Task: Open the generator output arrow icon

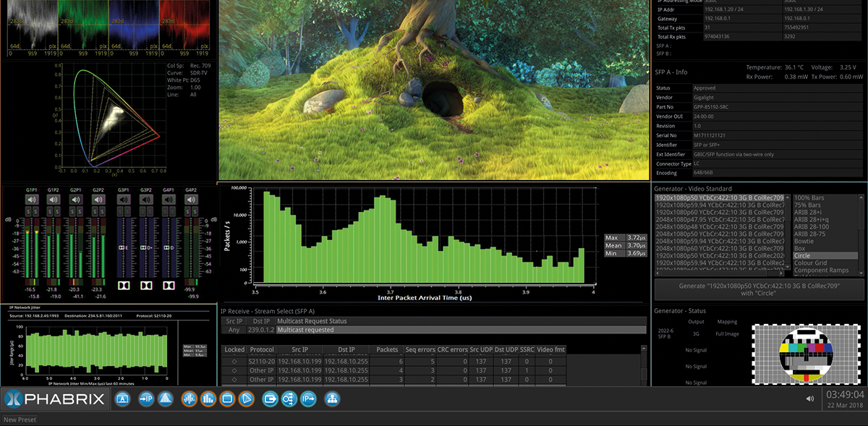Action: coord(271,399)
